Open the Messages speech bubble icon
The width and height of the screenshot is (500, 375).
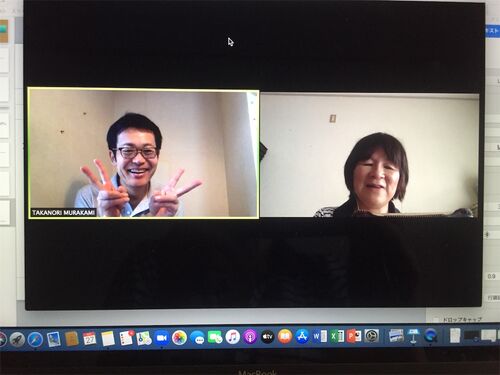click(x=197, y=338)
